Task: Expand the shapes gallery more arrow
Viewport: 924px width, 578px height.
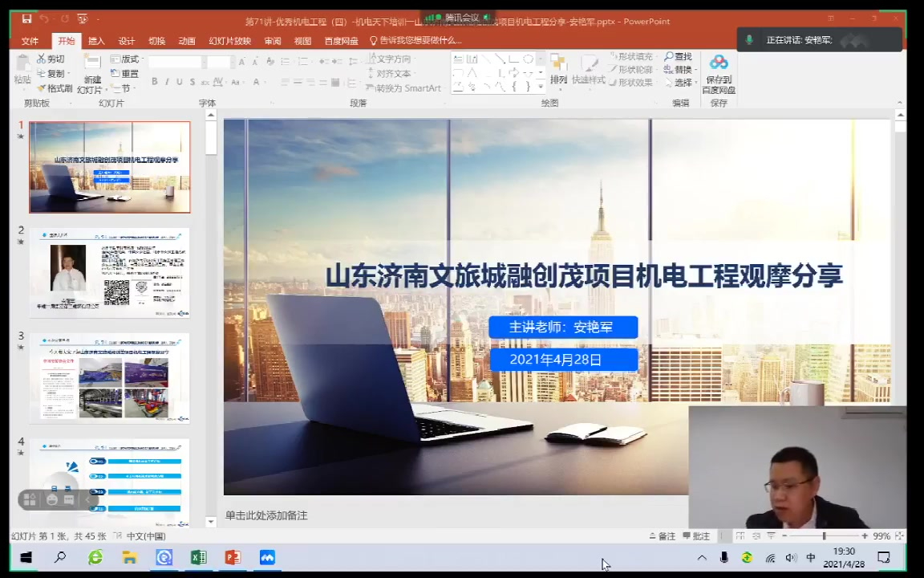Action: tap(541, 87)
